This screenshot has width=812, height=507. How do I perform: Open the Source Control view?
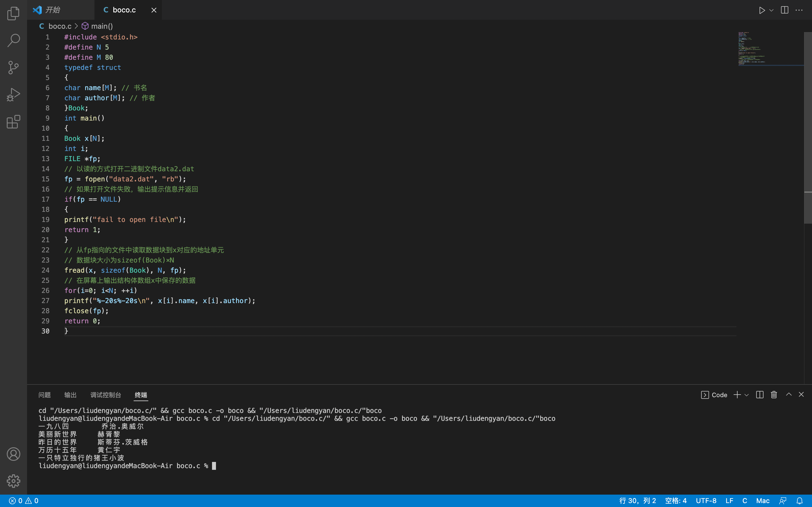pos(14,67)
